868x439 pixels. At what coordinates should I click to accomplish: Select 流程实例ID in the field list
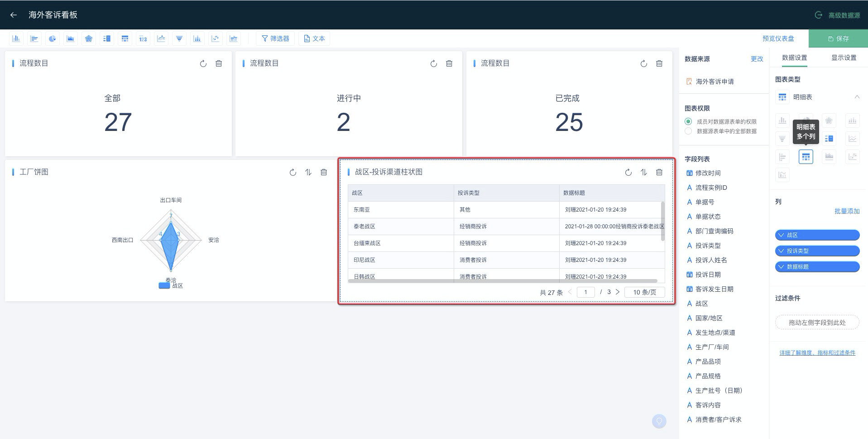pyautogui.click(x=707, y=188)
